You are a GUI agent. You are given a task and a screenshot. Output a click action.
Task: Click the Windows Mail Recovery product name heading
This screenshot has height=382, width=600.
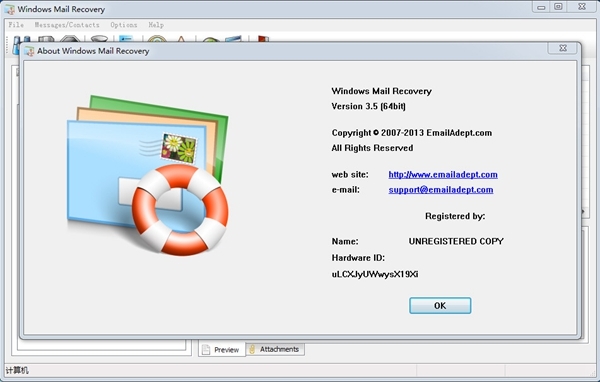point(382,91)
